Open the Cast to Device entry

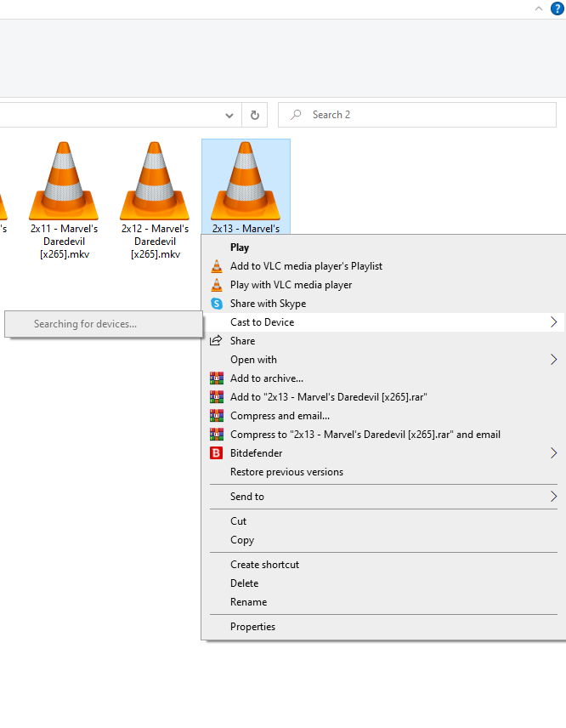tap(383, 322)
